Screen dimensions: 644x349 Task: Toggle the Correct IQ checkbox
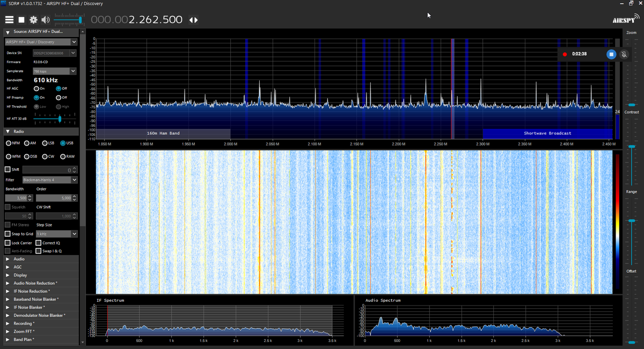pos(39,243)
